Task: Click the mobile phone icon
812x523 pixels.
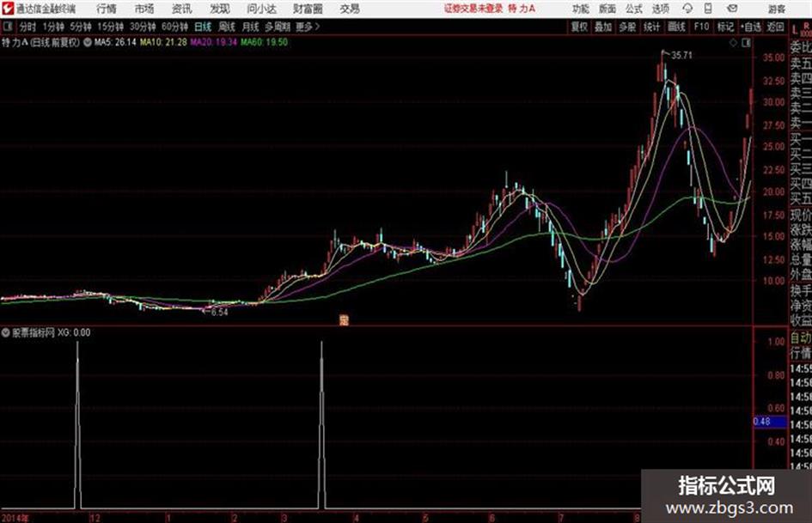Action: click(x=708, y=9)
